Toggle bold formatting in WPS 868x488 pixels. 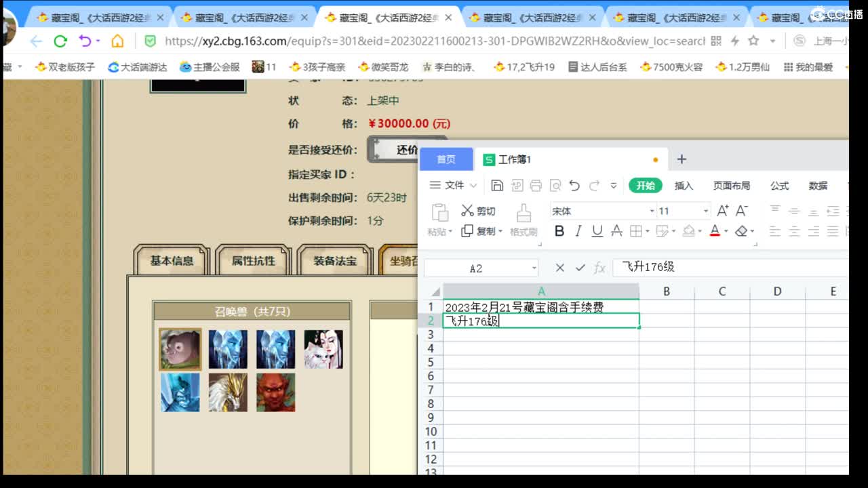[559, 231]
